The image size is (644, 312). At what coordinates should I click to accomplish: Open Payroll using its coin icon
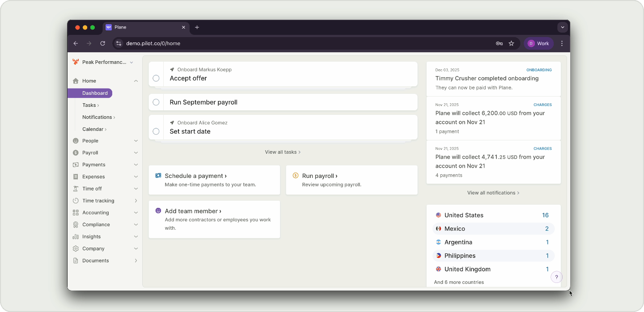(76, 152)
